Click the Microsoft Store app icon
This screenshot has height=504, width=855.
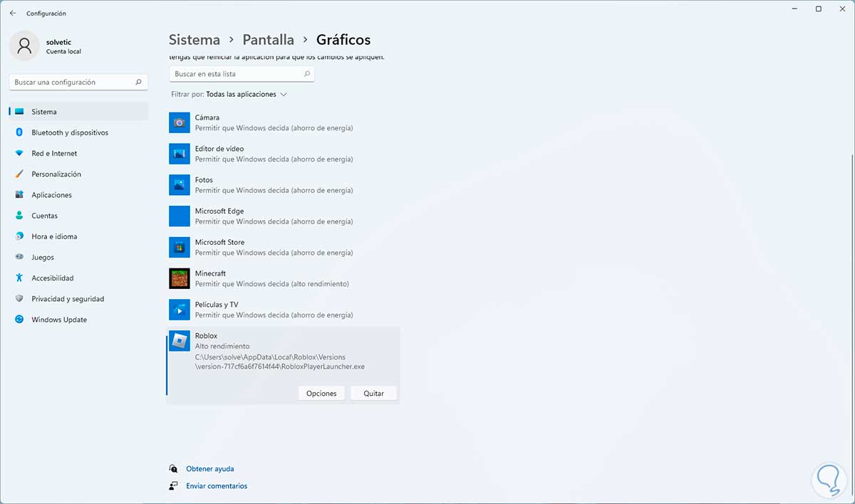180,247
